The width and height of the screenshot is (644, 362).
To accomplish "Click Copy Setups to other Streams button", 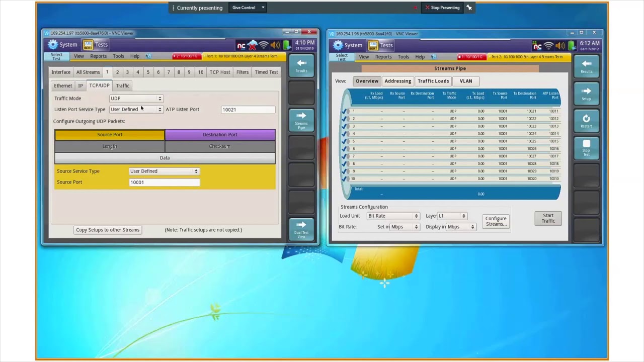I will point(108,230).
